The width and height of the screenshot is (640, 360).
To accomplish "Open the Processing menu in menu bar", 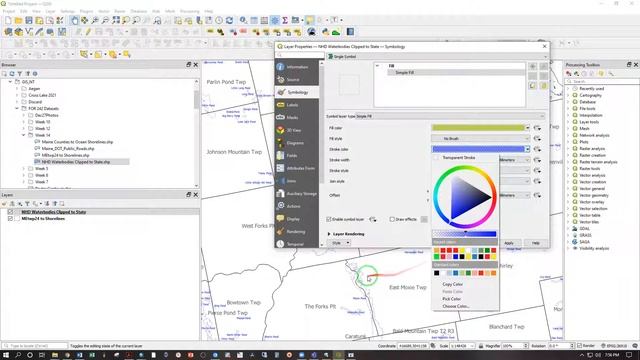I will 189,11.
